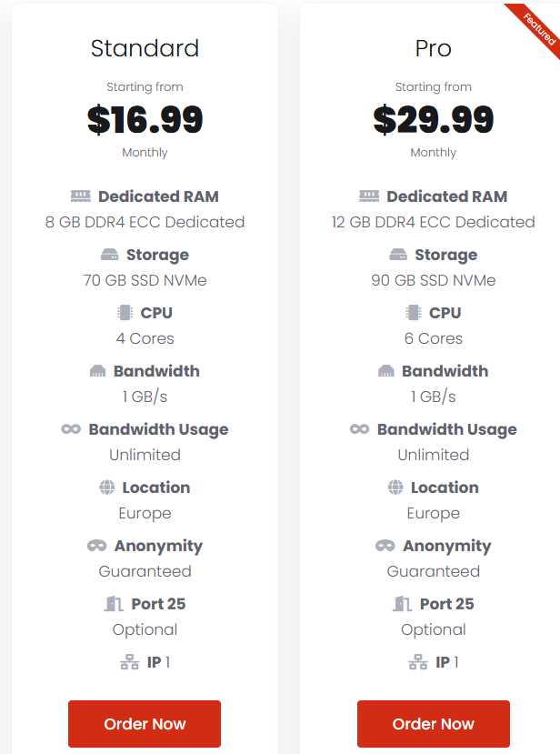The width and height of the screenshot is (560, 754).
Task: Click the infinity Bandwidth Usage icon in Standard
Action: (71, 429)
